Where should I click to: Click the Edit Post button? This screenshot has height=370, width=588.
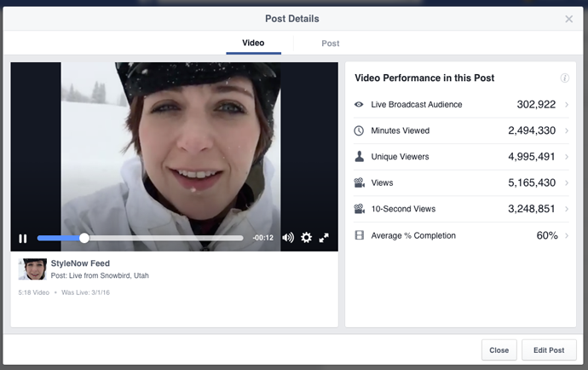tap(549, 350)
